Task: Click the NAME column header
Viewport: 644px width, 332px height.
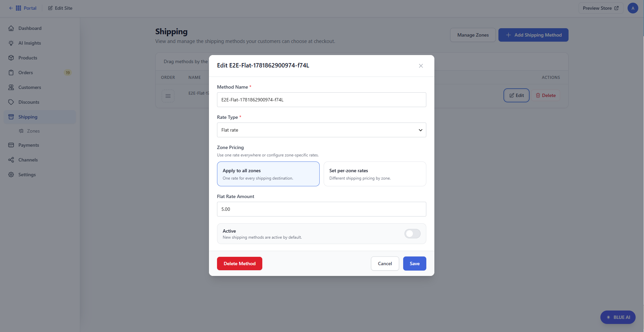Action: tap(195, 78)
